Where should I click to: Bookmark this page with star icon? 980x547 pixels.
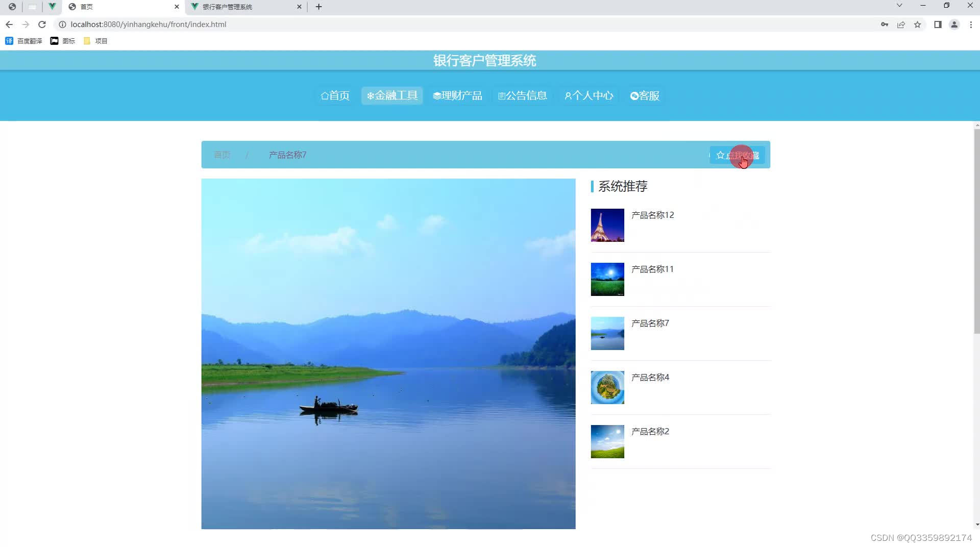point(917,24)
